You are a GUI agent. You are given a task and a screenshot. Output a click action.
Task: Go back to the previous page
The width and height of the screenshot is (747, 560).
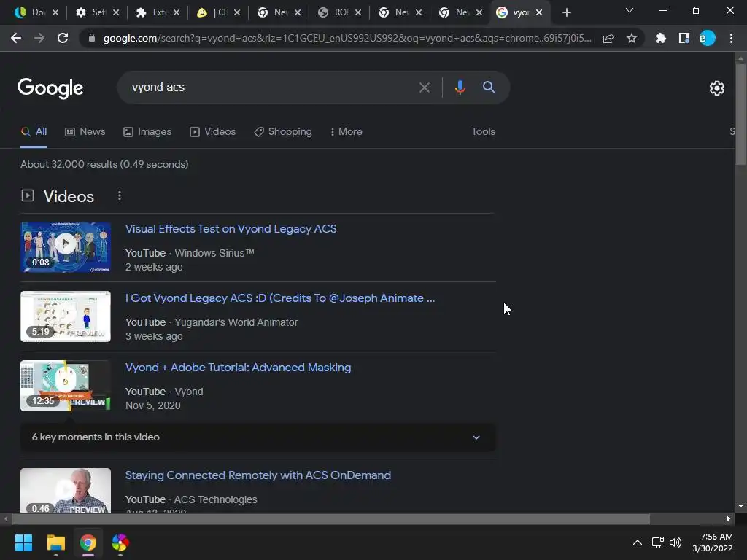[16, 38]
